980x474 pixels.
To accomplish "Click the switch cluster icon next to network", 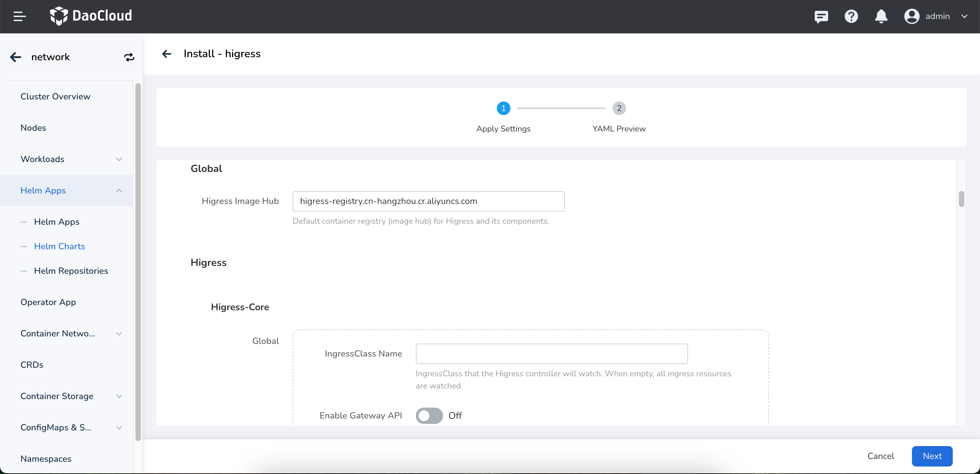I will [129, 57].
